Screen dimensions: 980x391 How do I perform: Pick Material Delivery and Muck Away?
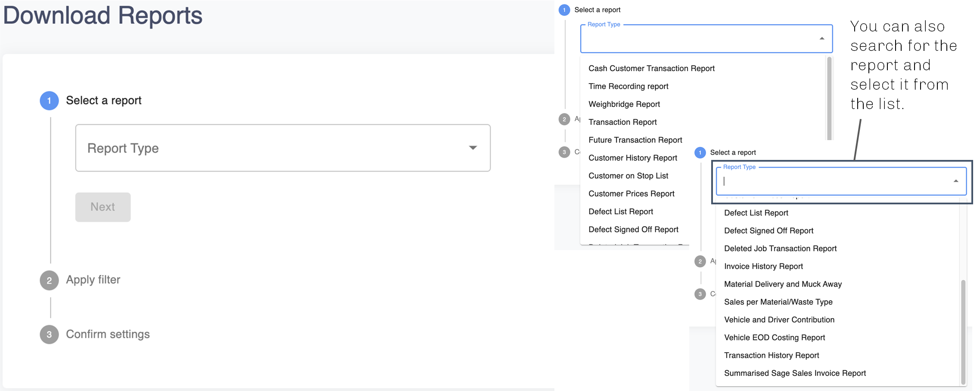tap(783, 284)
